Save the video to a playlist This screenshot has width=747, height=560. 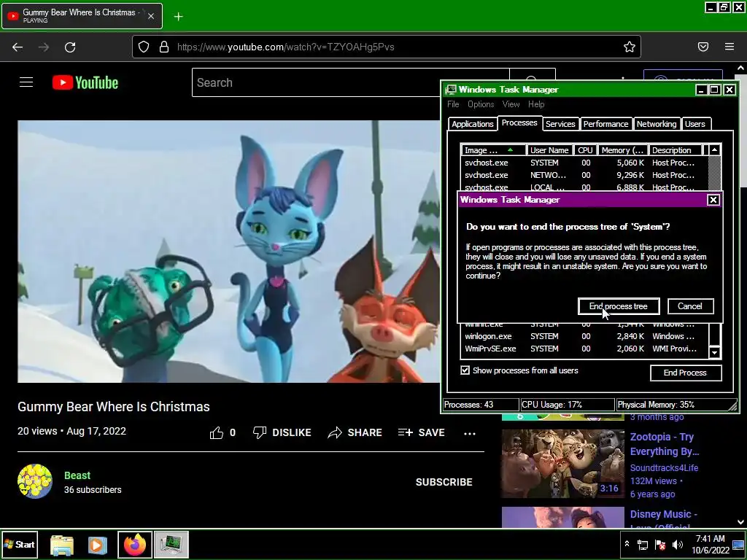(421, 432)
